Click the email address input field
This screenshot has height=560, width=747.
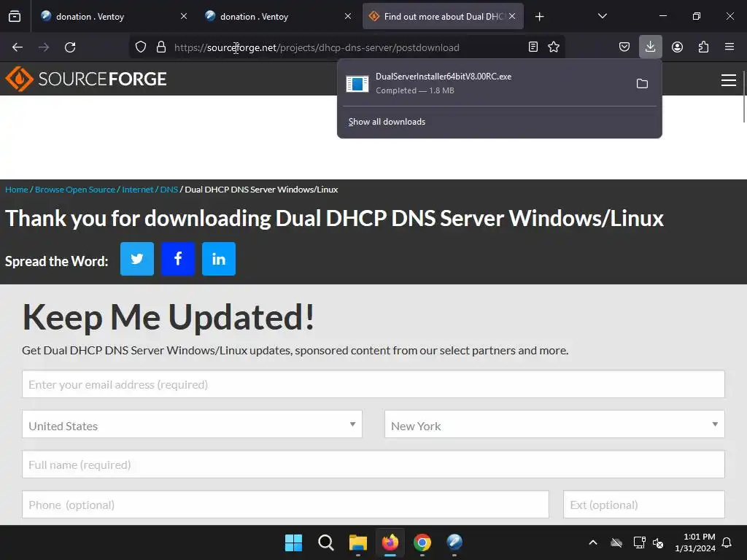(373, 384)
